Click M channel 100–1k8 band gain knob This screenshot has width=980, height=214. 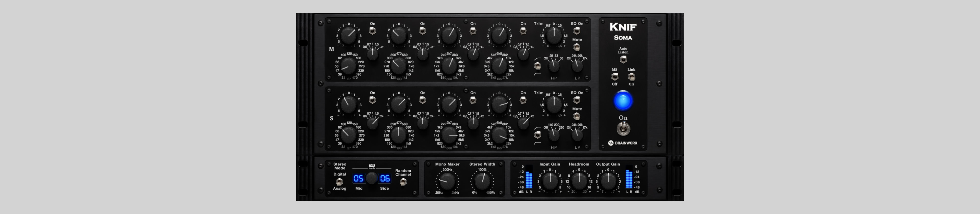click(398, 36)
